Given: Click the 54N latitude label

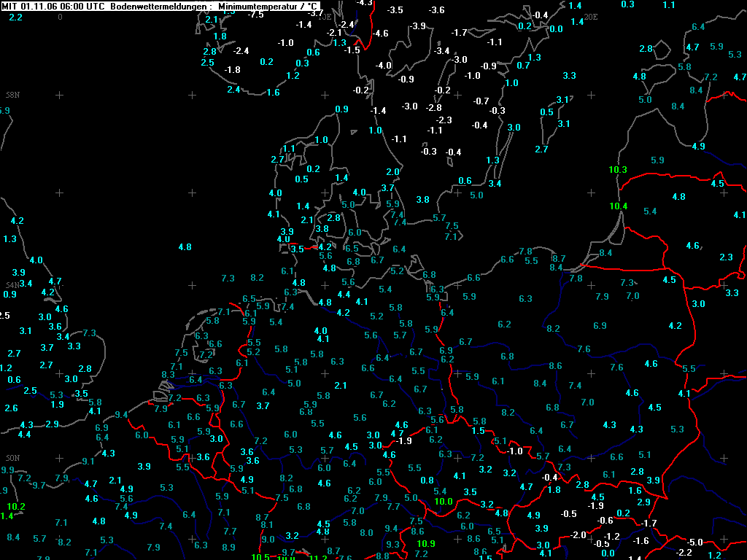Looking at the screenshot, I should coord(12,285).
